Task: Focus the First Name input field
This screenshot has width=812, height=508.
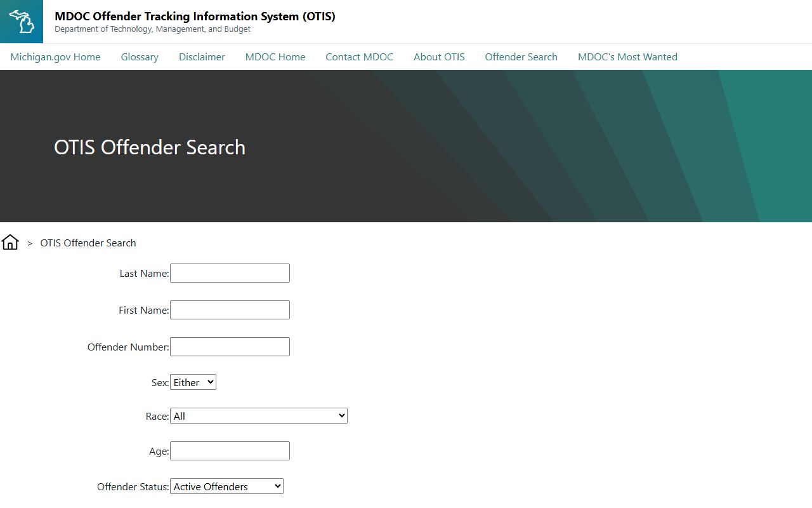Action: [x=230, y=310]
